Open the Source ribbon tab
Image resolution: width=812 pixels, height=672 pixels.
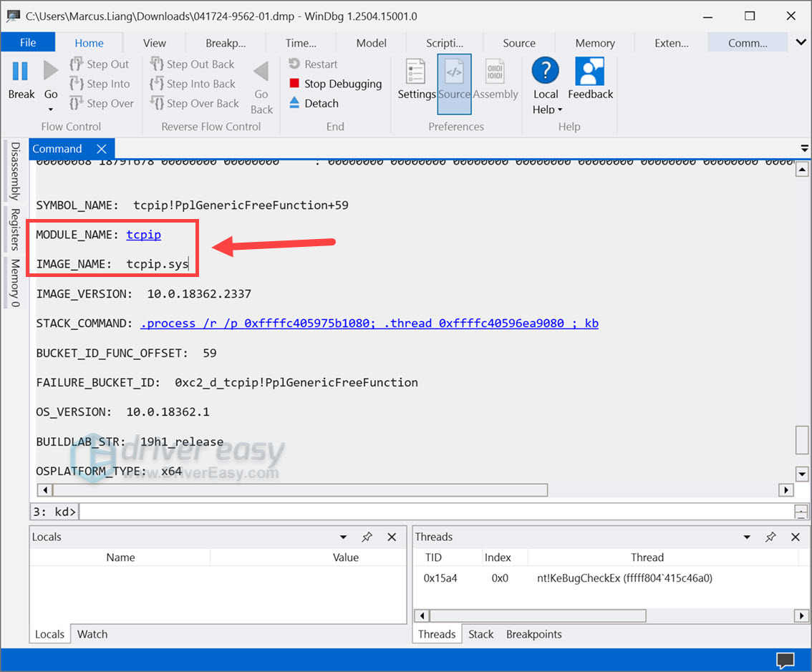pos(519,43)
